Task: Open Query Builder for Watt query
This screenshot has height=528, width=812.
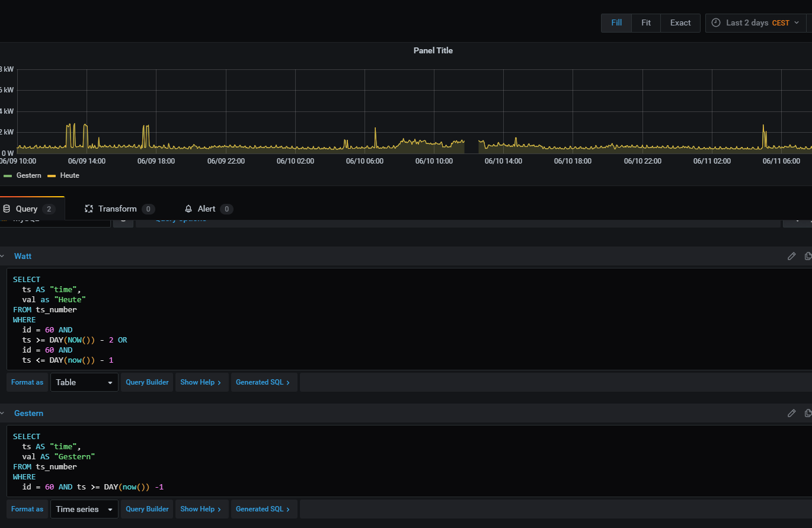Action: 147,382
